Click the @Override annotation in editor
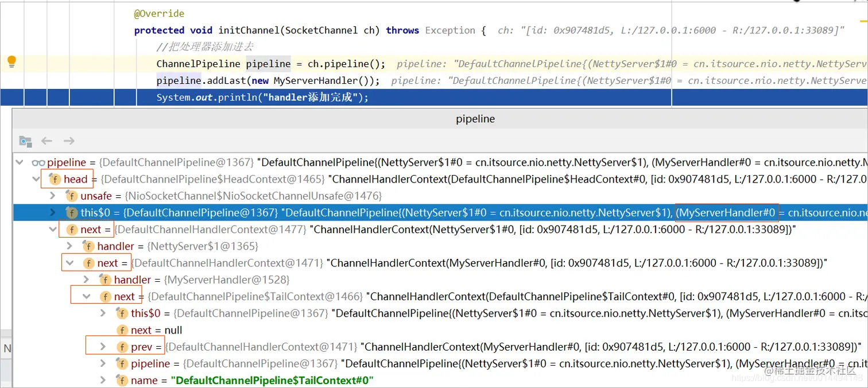868x388 pixels. (159, 13)
